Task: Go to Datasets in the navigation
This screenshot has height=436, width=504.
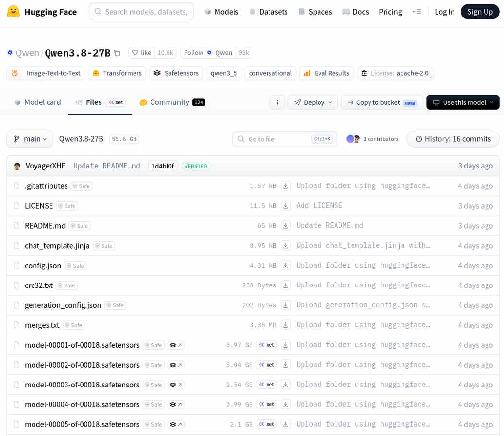Action: point(269,12)
